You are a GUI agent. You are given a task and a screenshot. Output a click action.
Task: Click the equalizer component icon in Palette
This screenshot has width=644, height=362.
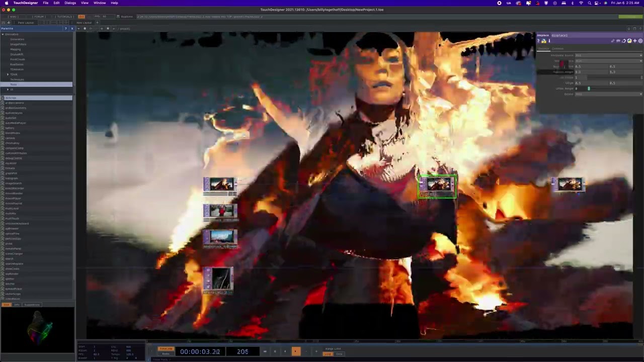pyautogui.click(x=3, y=163)
